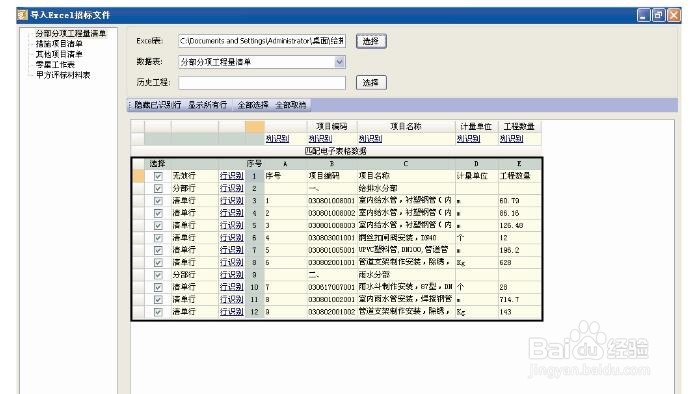Click spreadsheet column header A
Image resolution: width=690 pixels, height=394 pixels.
click(x=285, y=164)
